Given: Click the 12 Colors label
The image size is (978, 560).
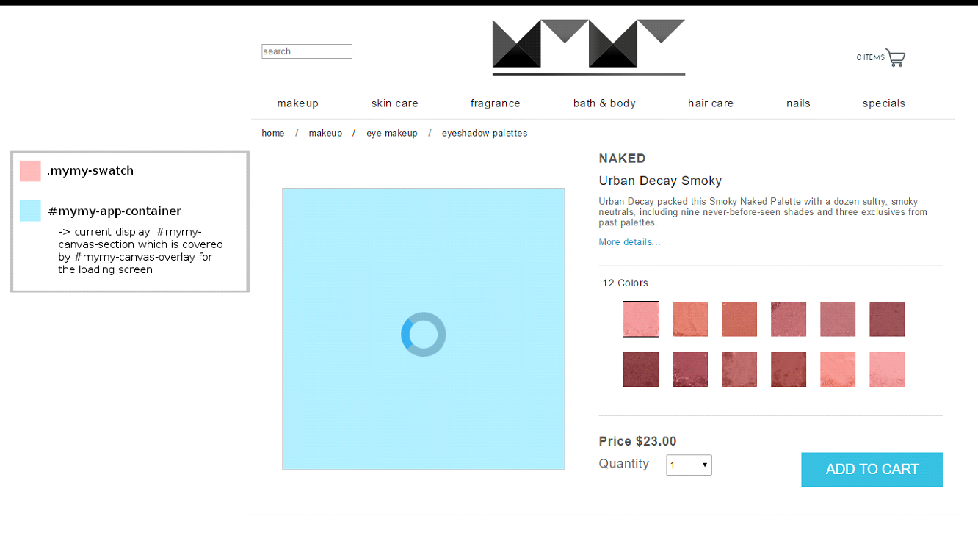Looking at the screenshot, I should (626, 283).
